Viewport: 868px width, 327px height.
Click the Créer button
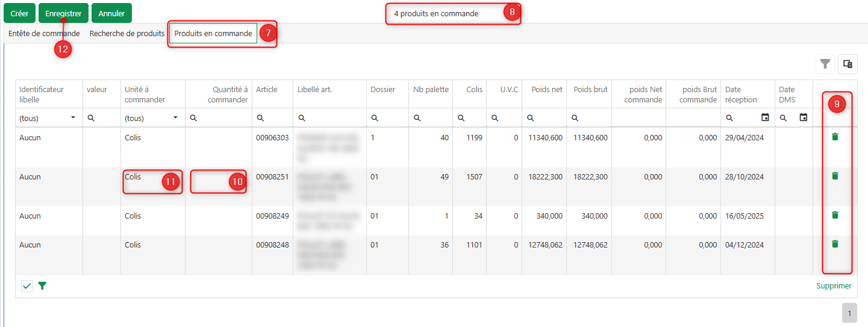click(19, 13)
